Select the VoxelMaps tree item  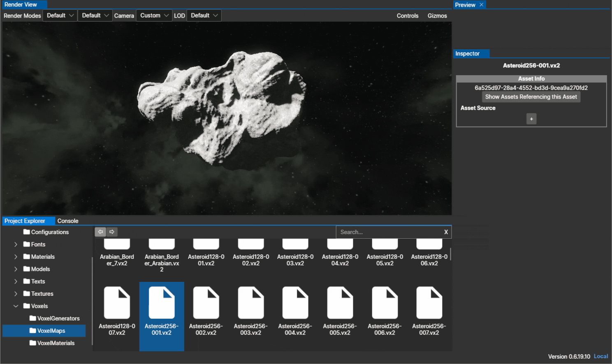click(44, 331)
